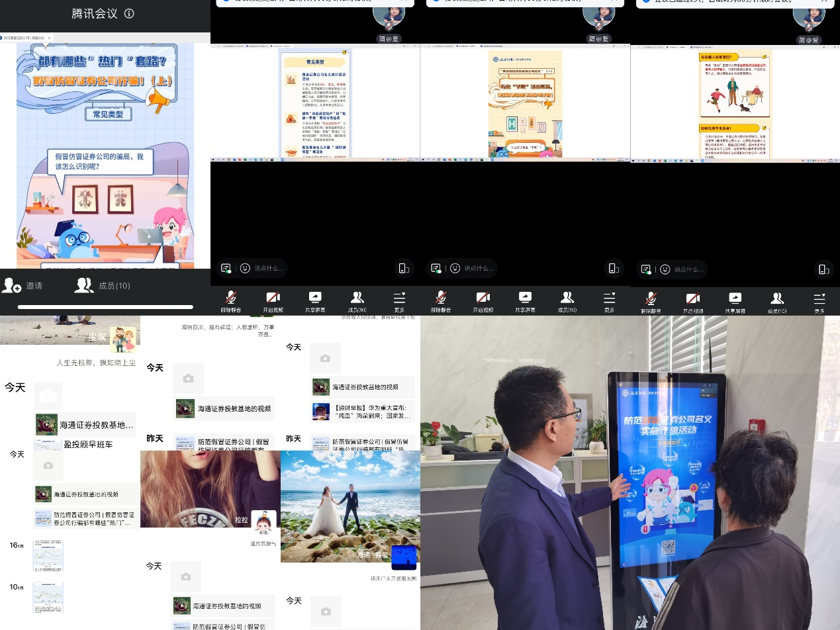Open 成员 list in the middle meeting panel
840x630 pixels.
567,301
